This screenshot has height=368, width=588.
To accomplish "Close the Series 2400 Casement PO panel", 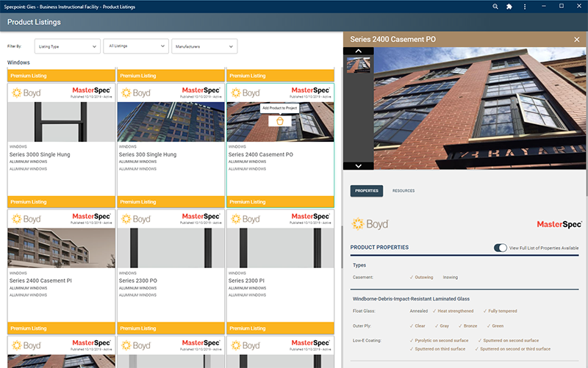I will [x=577, y=40].
